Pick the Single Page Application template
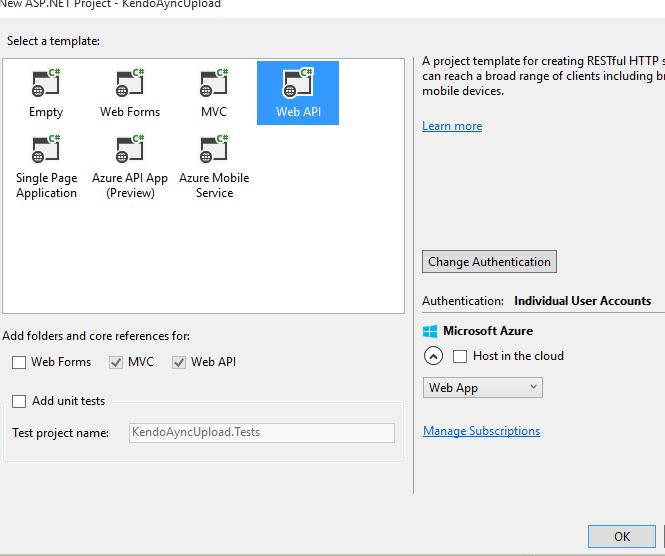 (46, 167)
